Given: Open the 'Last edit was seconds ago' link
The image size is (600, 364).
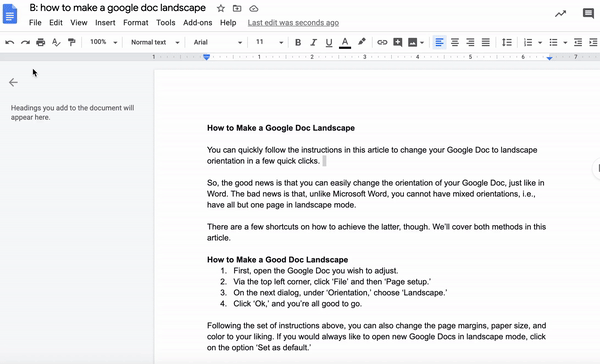Looking at the screenshot, I should [293, 23].
